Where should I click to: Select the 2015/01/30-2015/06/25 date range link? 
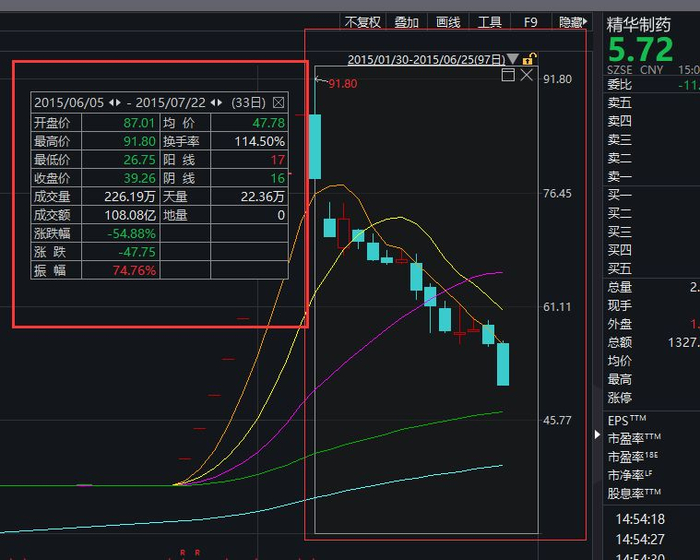426,59
